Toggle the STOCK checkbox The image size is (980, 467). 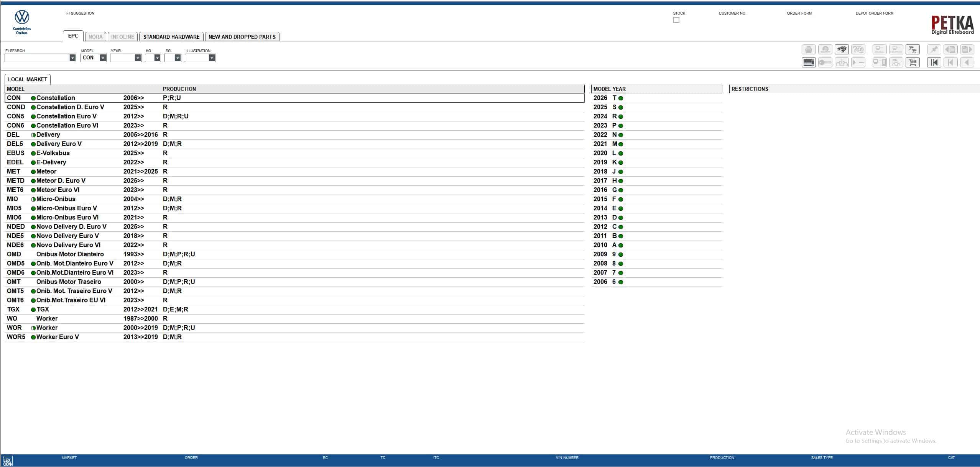(x=676, y=20)
